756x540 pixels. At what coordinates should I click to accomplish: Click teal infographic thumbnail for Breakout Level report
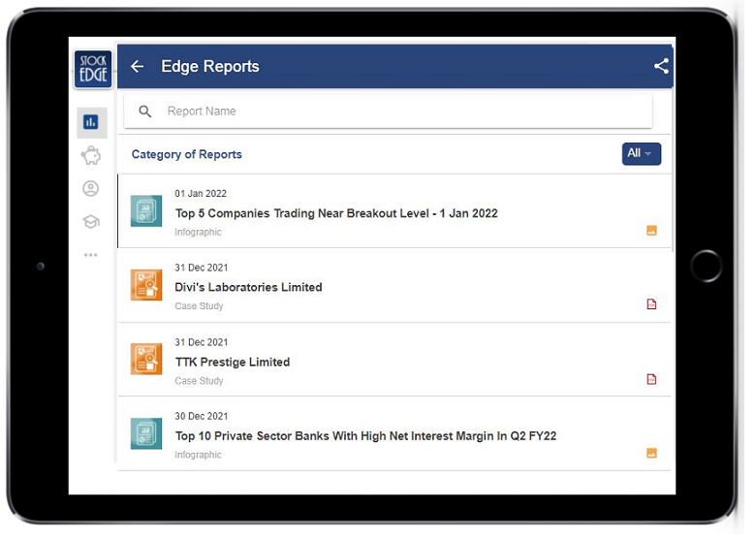[x=148, y=213]
